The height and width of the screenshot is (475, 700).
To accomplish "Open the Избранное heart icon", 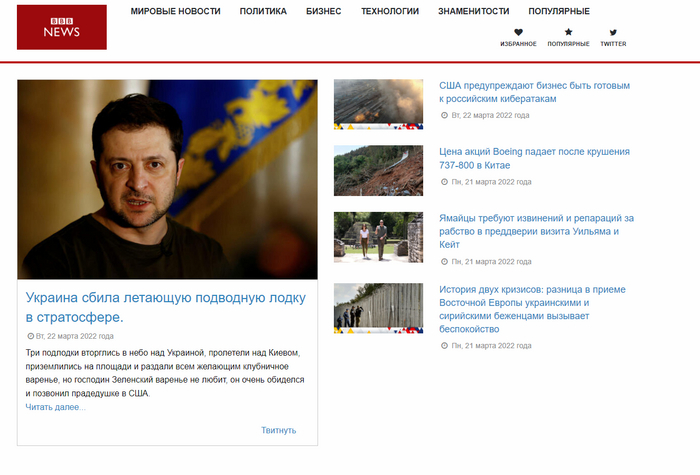I will click(518, 32).
